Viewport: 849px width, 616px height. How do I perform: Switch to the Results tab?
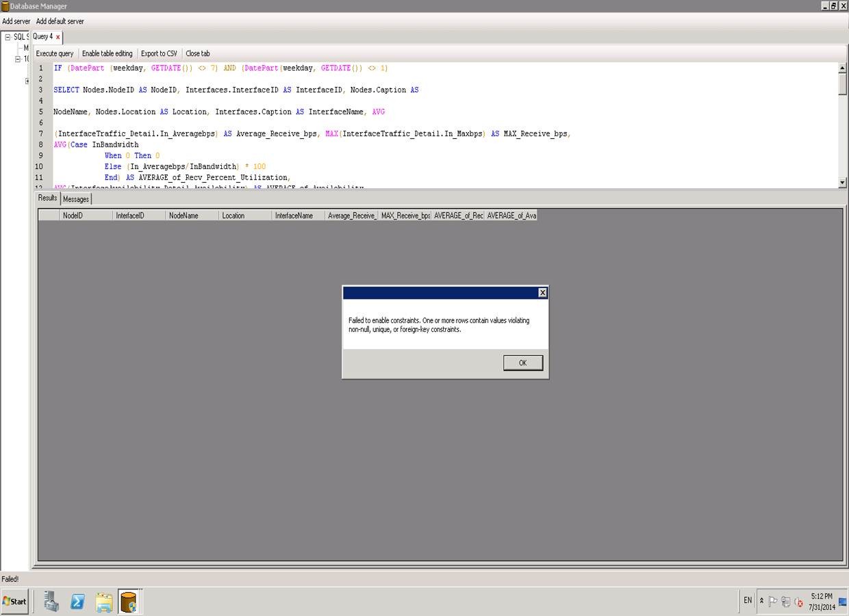[47, 198]
